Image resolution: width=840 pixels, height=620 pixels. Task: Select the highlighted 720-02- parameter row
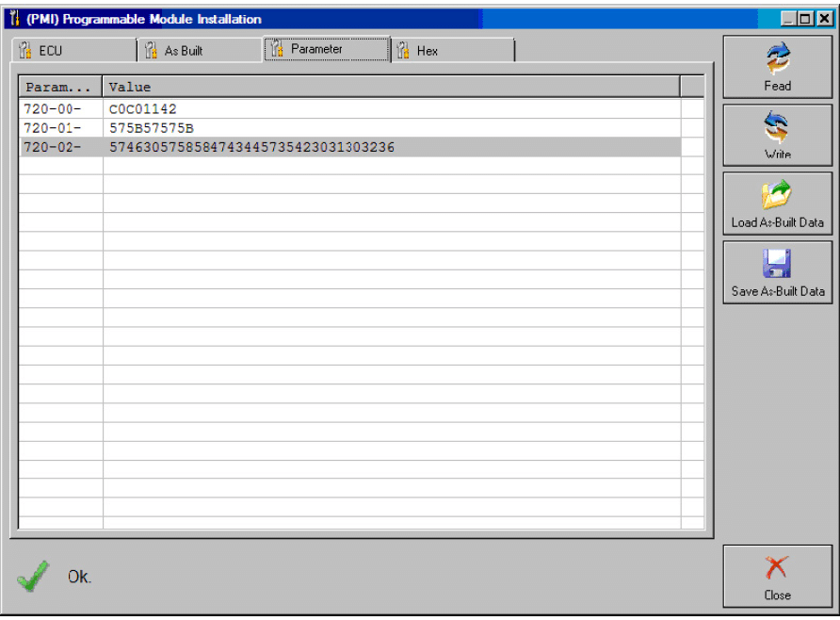53,148
